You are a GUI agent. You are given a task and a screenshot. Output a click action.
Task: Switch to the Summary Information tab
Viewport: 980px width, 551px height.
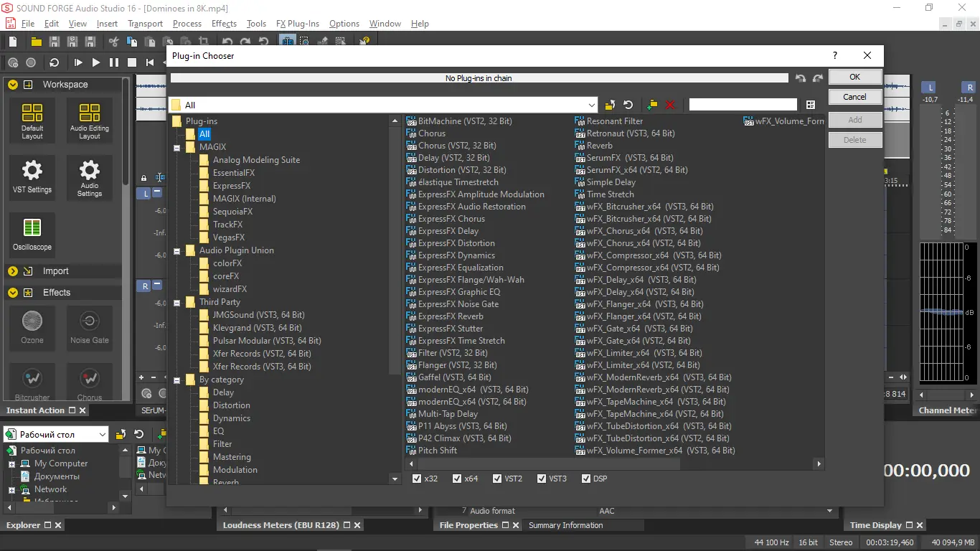click(x=565, y=525)
